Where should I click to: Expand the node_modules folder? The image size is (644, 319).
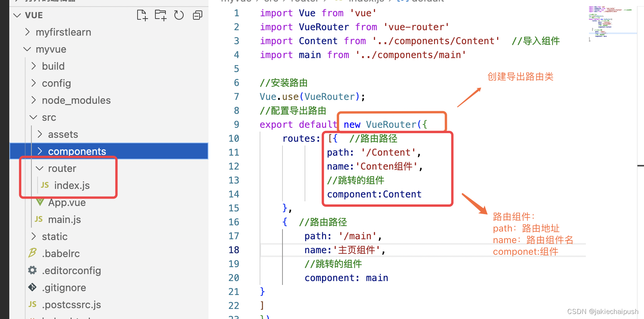pos(33,100)
